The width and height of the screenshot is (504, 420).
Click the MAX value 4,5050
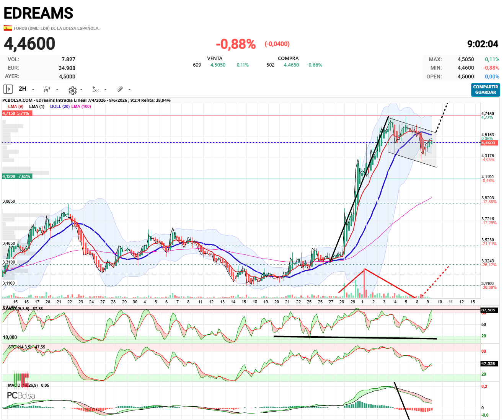tap(466, 59)
